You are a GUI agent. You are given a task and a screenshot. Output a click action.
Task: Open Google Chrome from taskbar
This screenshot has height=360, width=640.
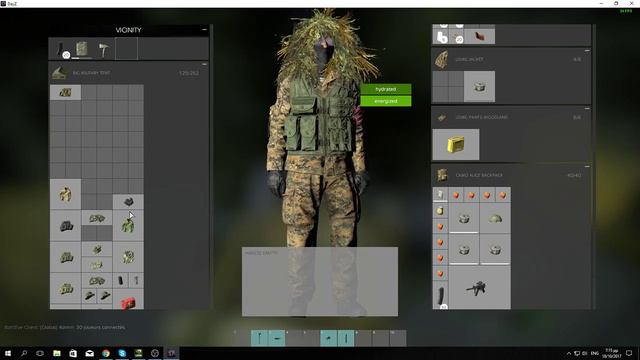pyautogui.click(x=106, y=353)
